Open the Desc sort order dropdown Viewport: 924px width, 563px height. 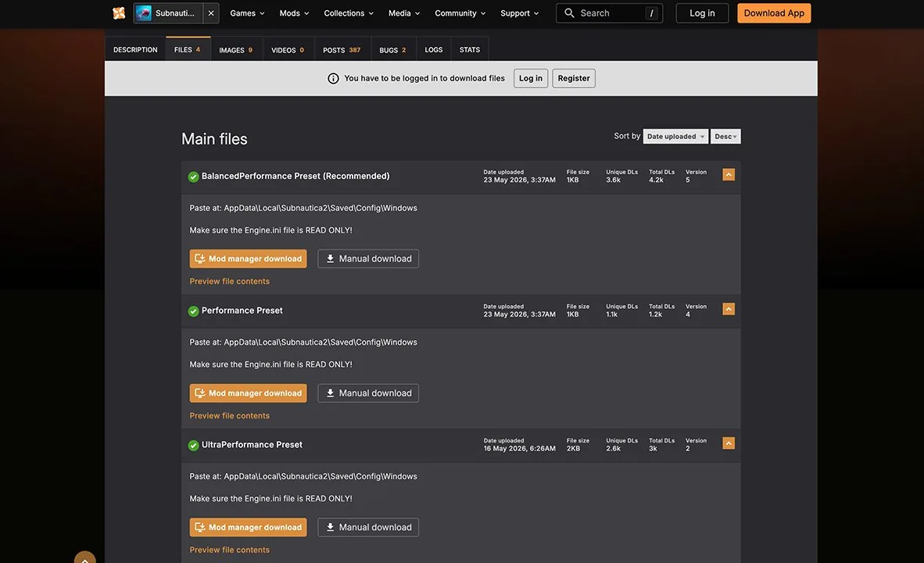point(725,136)
